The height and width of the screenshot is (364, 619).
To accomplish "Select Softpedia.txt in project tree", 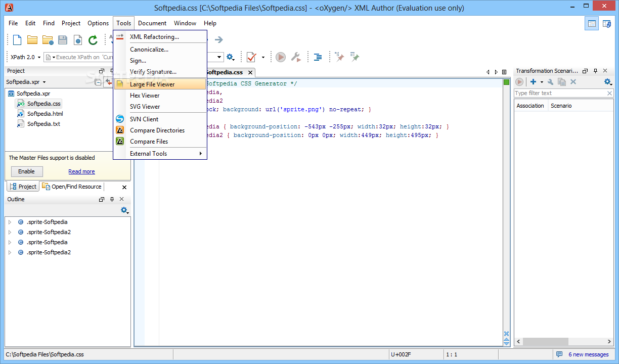I will coord(38,124).
